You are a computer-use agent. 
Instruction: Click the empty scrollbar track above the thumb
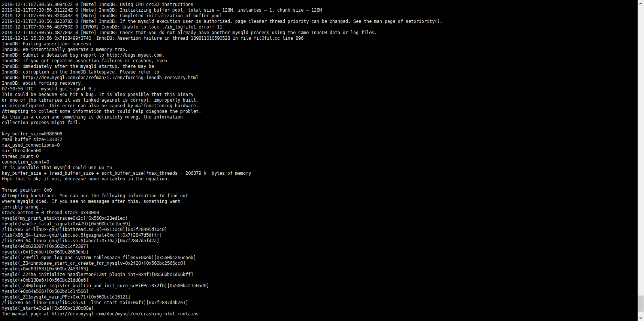coord(641,150)
